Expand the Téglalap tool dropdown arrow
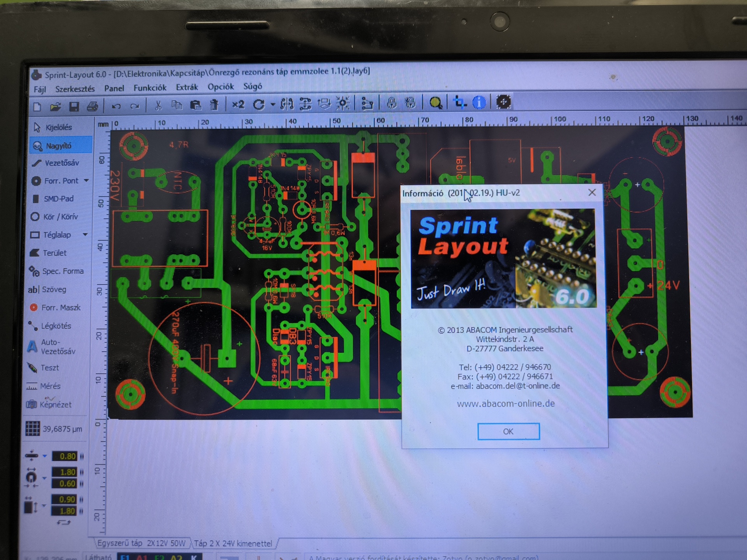This screenshot has width=747, height=560. [85, 234]
